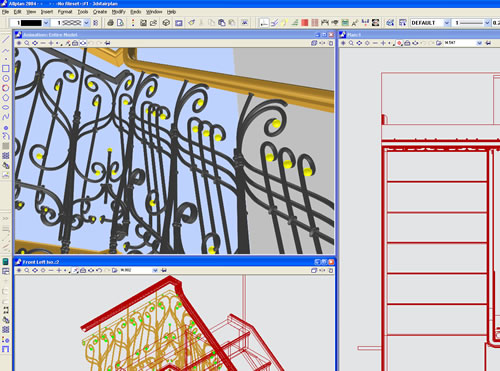This screenshot has width=500, height=371.
Task: Click the 3D box icon in toolbar
Action: click(166, 23)
